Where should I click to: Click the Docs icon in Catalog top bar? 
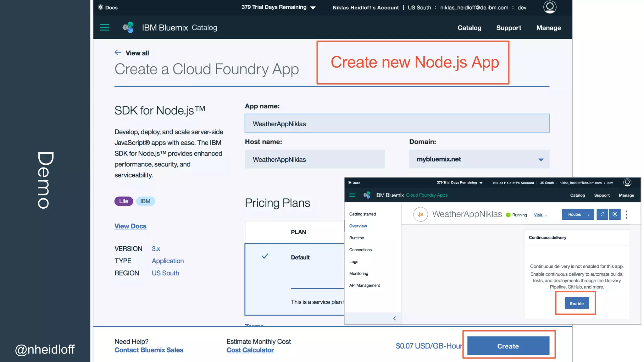[101, 7]
